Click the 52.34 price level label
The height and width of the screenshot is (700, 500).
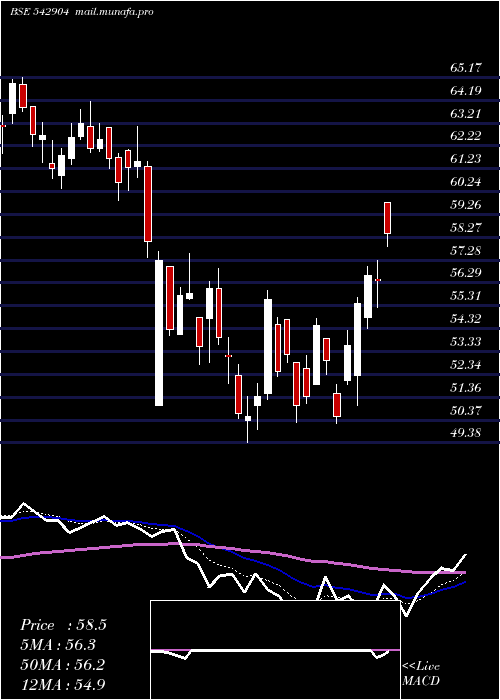click(466, 364)
